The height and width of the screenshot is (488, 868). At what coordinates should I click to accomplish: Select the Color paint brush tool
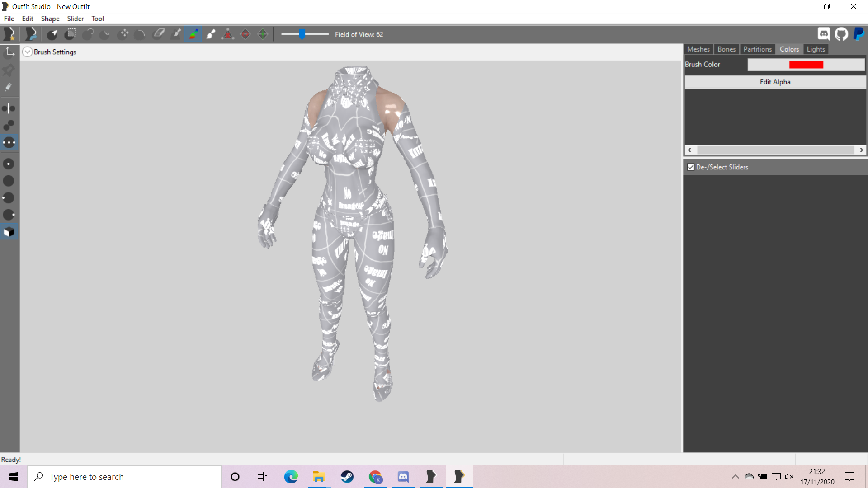tap(193, 34)
